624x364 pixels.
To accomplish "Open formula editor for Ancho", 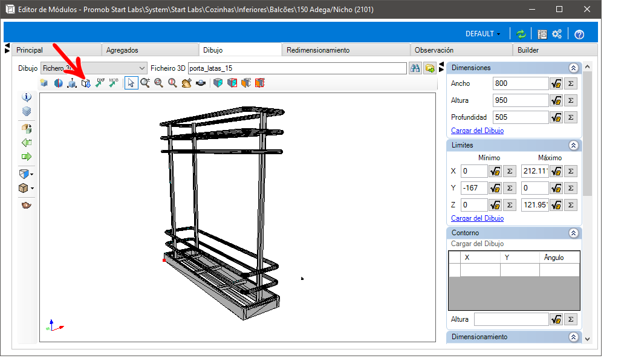I will tap(556, 83).
